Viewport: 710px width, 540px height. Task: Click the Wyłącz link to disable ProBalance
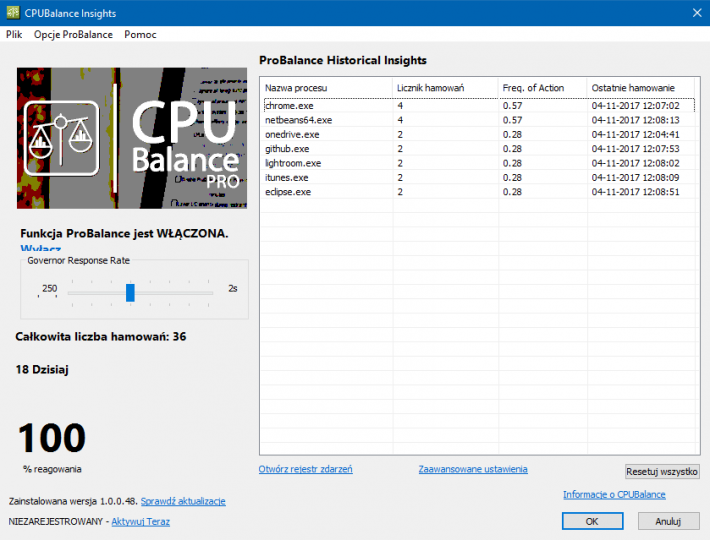tap(41, 248)
